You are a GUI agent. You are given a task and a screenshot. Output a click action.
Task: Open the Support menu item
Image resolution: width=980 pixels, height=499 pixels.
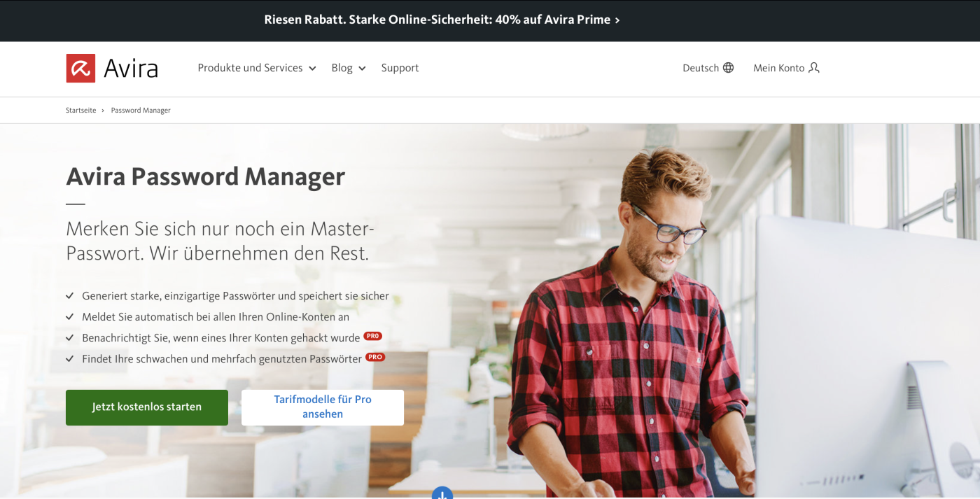(x=400, y=68)
